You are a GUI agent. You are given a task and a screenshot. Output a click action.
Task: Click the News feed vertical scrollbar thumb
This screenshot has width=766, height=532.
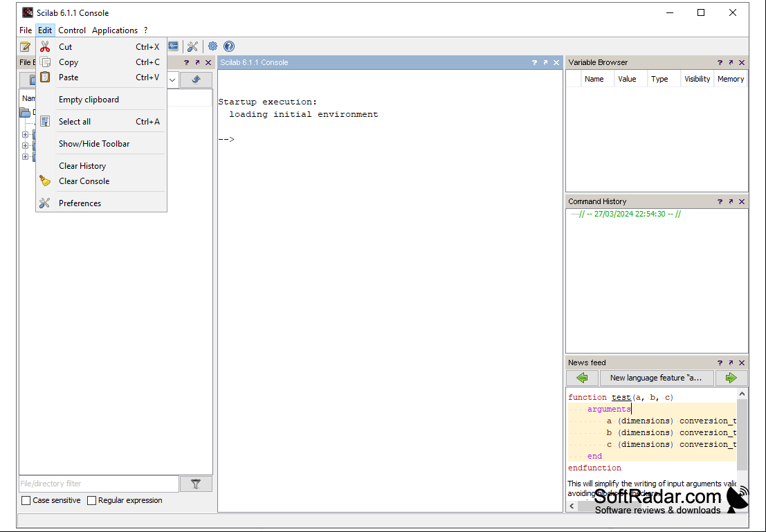pyautogui.click(x=742, y=434)
